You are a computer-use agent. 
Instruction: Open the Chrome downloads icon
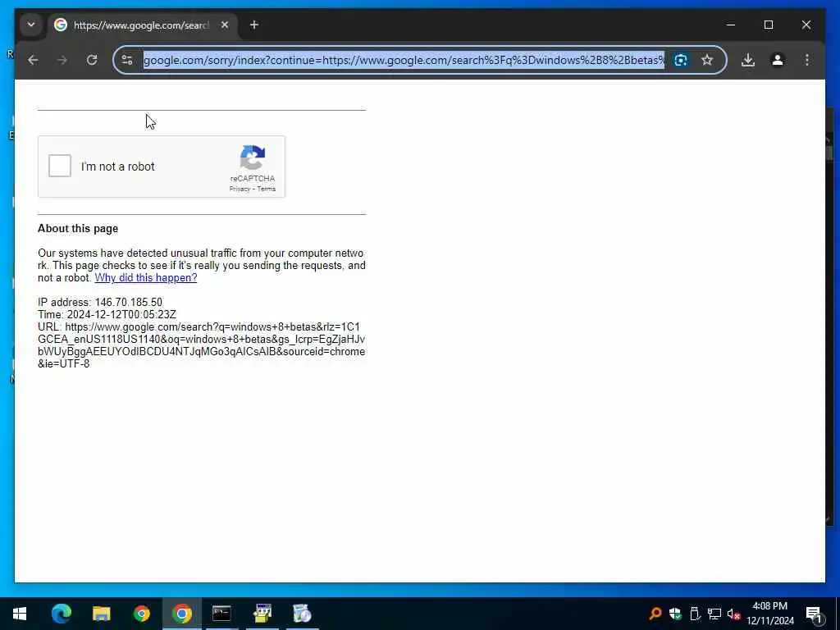tap(748, 60)
